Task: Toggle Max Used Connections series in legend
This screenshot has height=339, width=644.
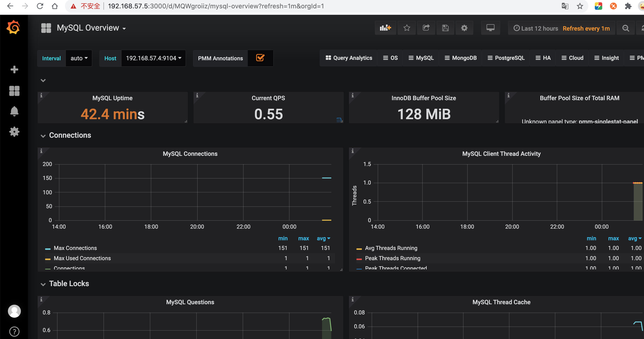Action: pyautogui.click(x=82, y=258)
